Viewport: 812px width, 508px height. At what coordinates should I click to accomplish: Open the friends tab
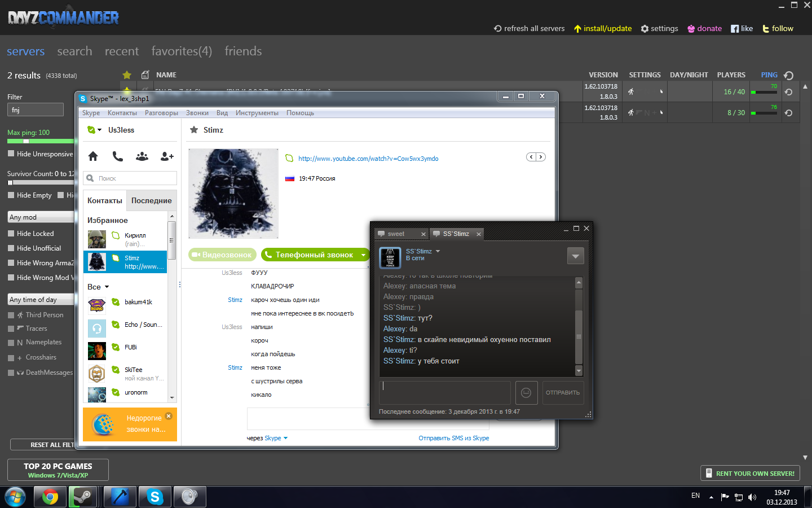tap(243, 51)
